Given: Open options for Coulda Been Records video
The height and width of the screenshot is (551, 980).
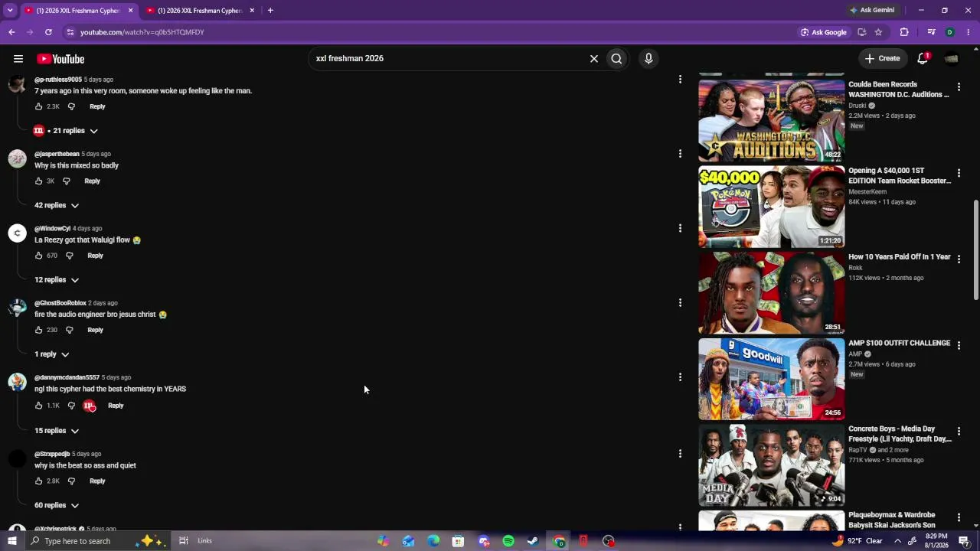Looking at the screenshot, I should point(959,87).
